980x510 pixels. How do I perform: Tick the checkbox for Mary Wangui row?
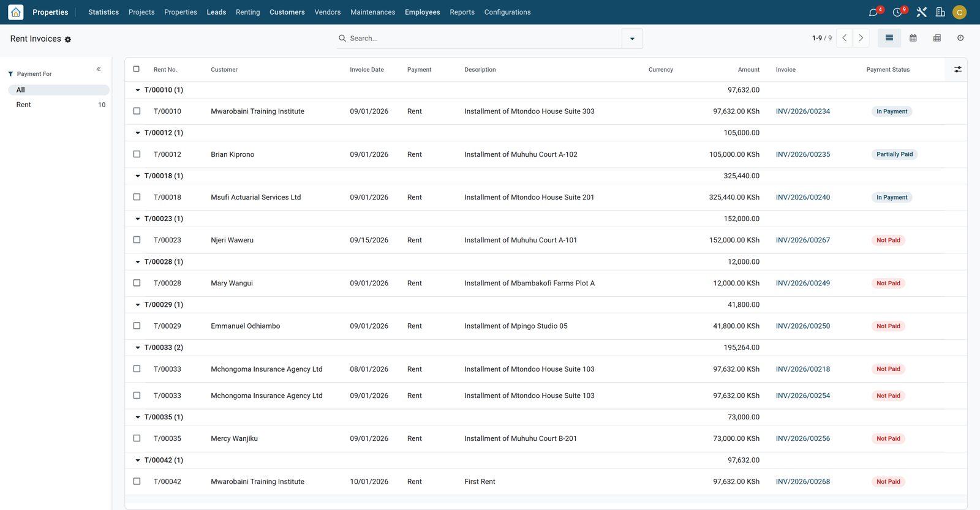click(137, 283)
